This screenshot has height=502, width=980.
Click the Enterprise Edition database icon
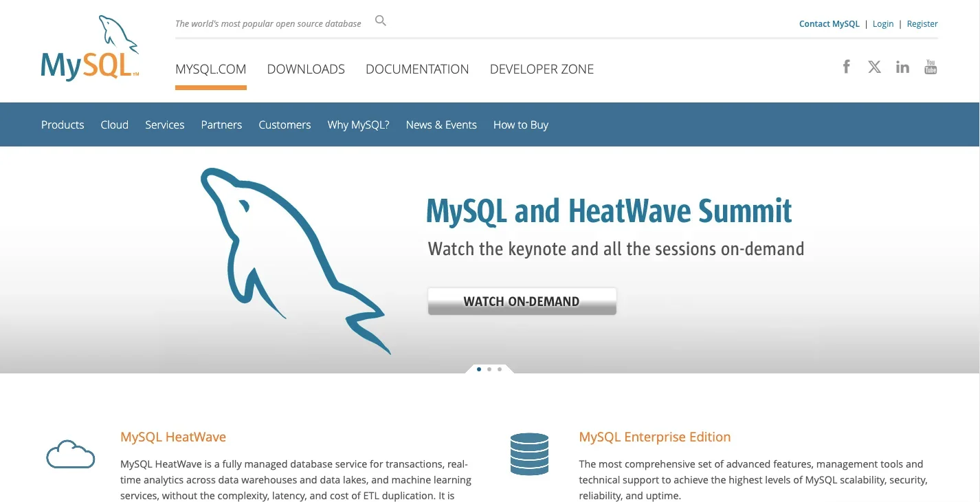click(x=529, y=454)
